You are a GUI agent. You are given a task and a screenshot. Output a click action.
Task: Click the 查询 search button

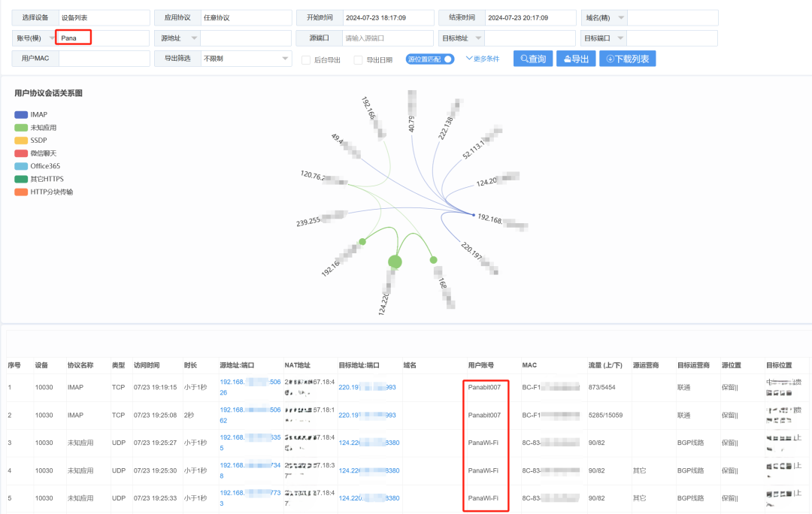tap(533, 59)
